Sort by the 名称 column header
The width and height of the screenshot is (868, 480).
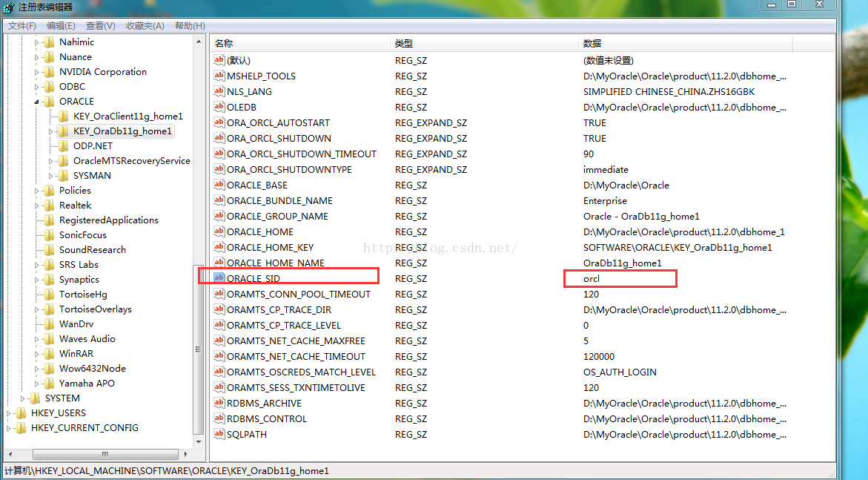click(x=300, y=43)
